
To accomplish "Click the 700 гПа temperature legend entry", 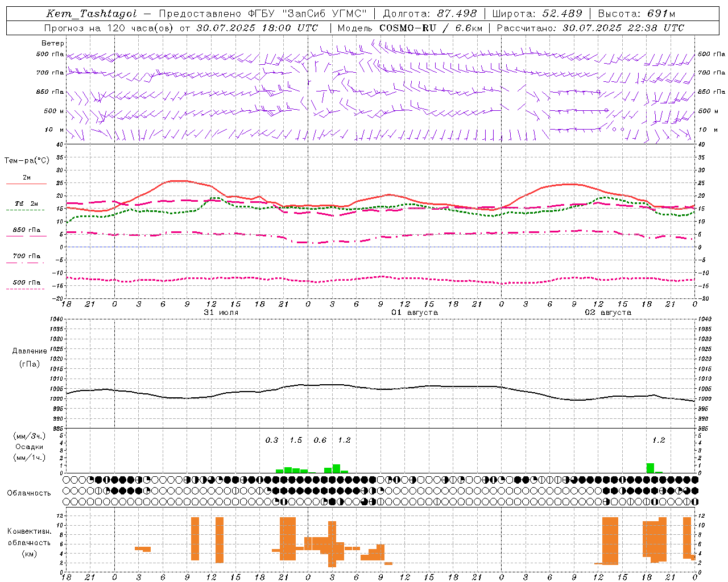I will (26, 257).
